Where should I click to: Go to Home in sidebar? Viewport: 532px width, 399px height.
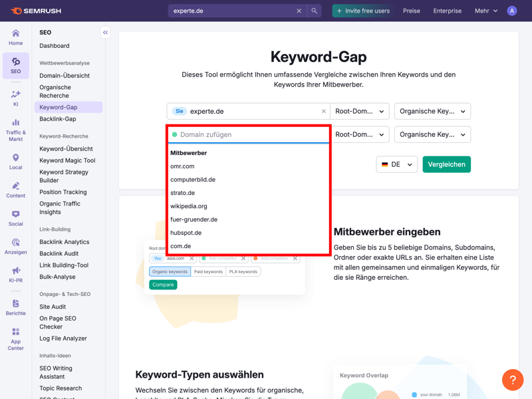(x=15, y=37)
